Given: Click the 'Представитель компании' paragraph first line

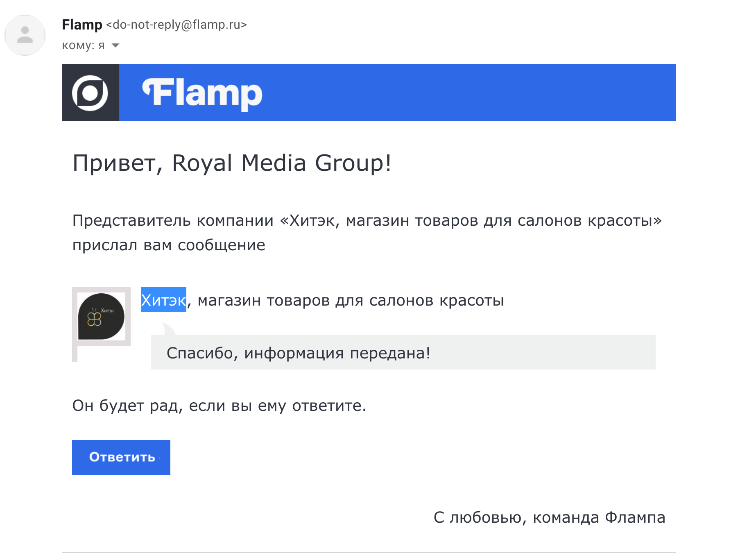Looking at the screenshot, I should click(x=367, y=220).
